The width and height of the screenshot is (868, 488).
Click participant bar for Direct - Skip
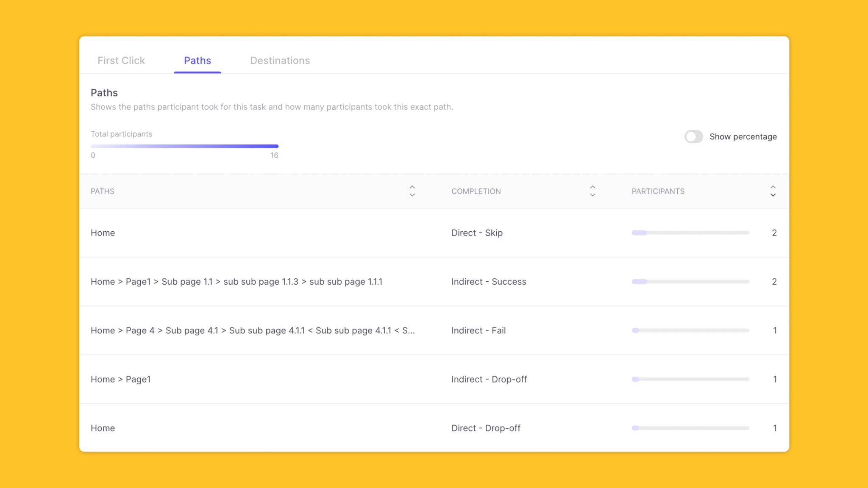(x=690, y=233)
